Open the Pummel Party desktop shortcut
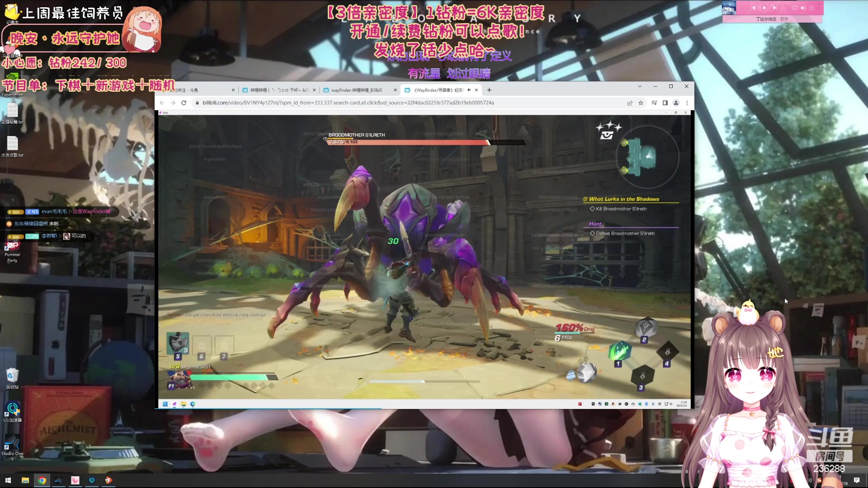This screenshot has height=488, width=868. 12,252
